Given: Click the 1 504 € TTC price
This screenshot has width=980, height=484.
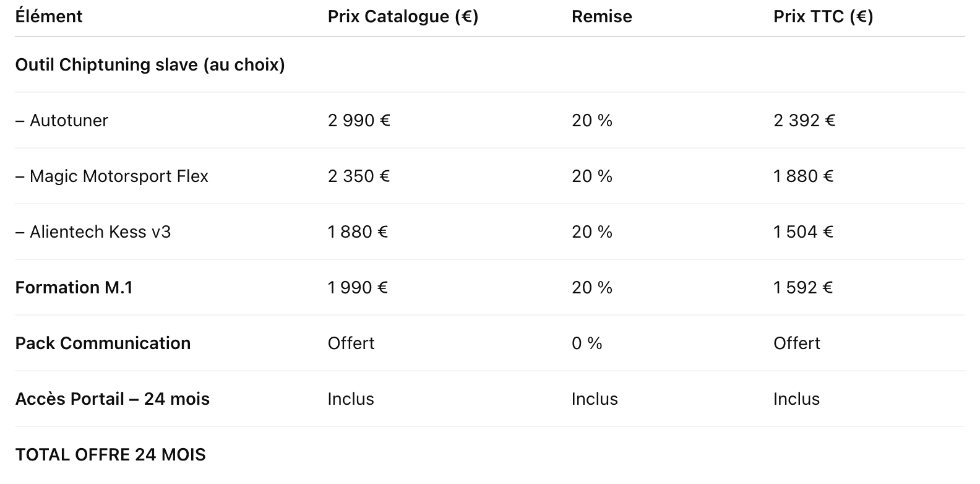Looking at the screenshot, I should tap(804, 231).
